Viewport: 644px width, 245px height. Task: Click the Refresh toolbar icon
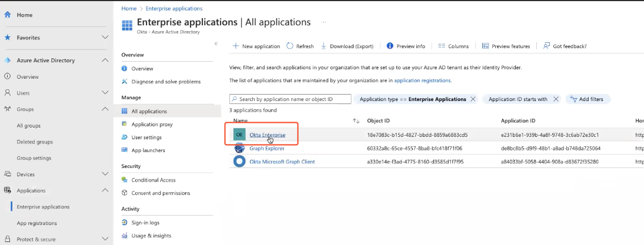[x=290, y=46]
